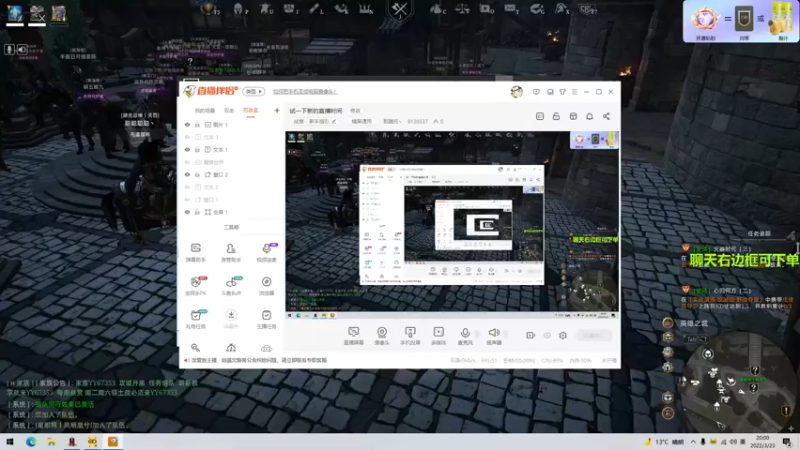800x450 pixels.
Task: Switch to the 我的场景 scenes tab
Action: pyautogui.click(x=205, y=110)
